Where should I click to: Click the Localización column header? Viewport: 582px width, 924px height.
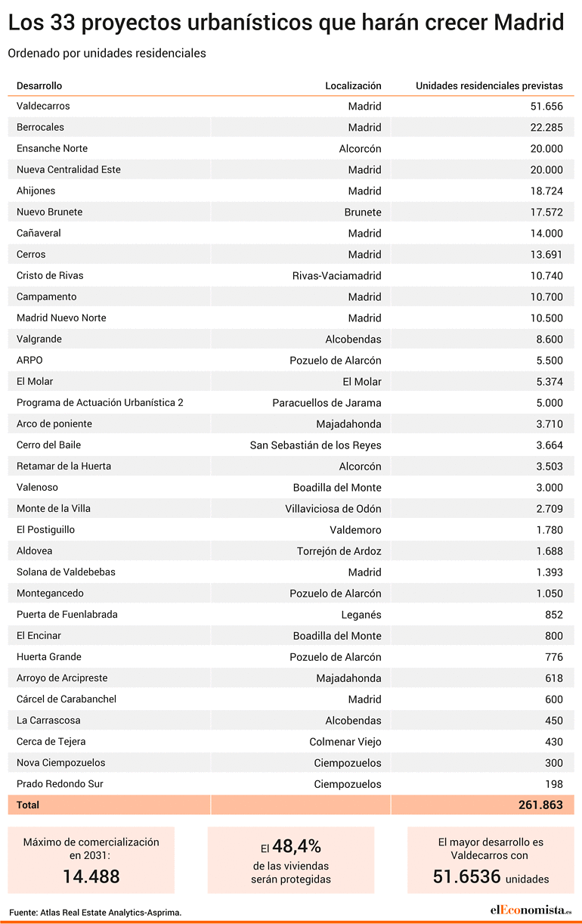(x=353, y=85)
